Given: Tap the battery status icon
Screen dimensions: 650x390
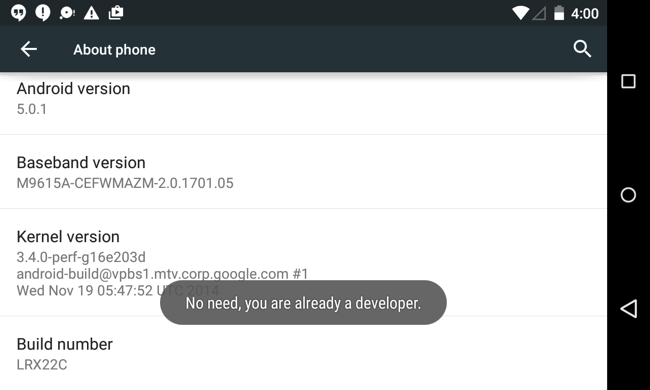Looking at the screenshot, I should tap(559, 13).
